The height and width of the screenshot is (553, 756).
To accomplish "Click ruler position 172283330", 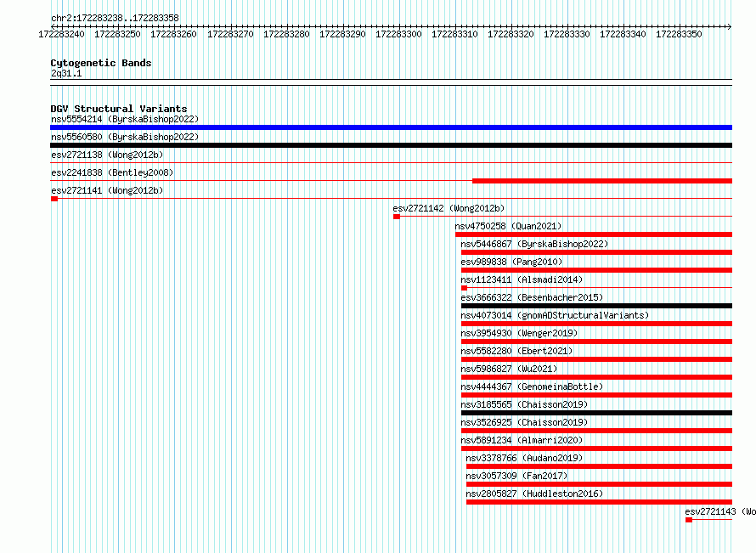I will 567,34.
